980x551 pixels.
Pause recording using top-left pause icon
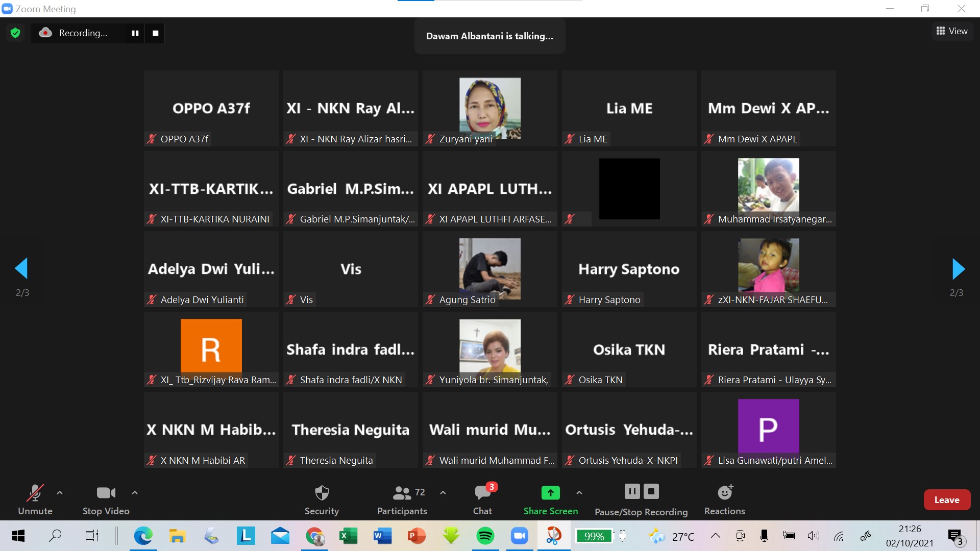tap(135, 33)
